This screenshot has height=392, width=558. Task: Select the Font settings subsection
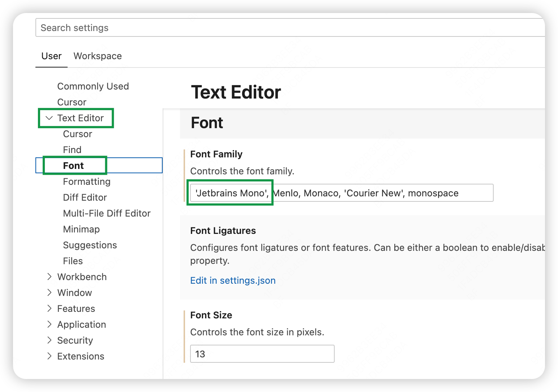click(73, 166)
